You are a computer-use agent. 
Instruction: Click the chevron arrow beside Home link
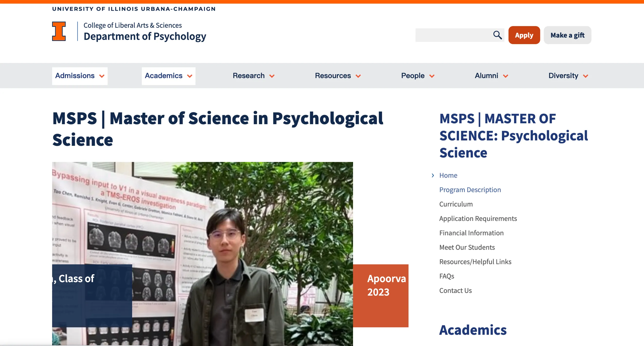point(433,175)
